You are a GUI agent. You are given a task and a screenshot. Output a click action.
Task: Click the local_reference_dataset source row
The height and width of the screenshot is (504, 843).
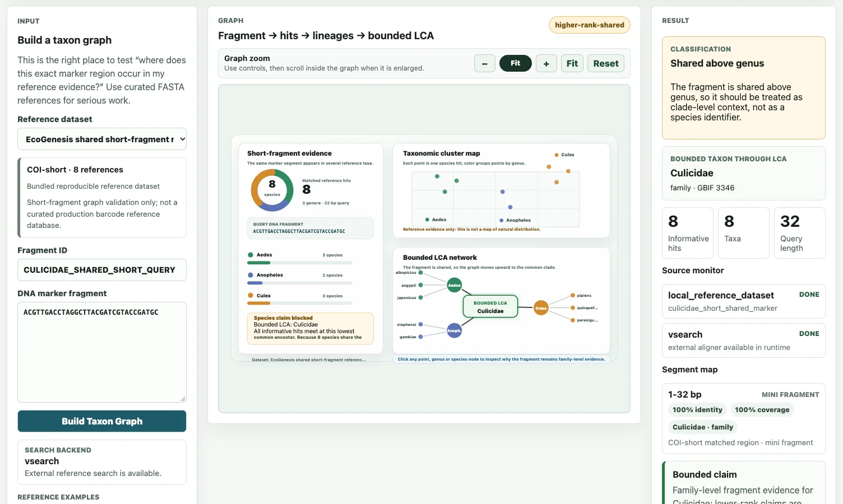click(x=744, y=301)
